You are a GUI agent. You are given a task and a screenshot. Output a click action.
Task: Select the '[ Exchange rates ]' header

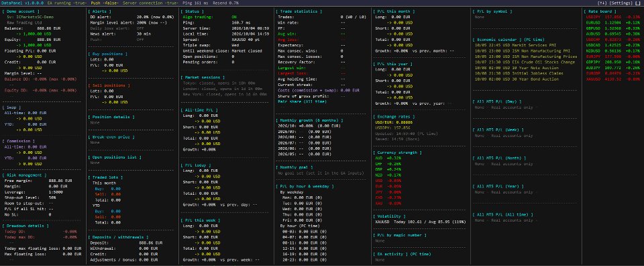(394, 117)
